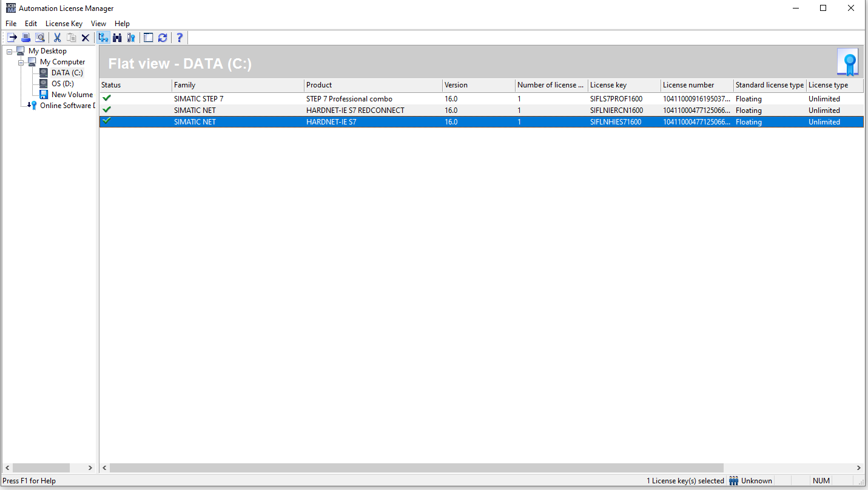868x490 pixels.
Task: Click the window layout toolbar icon
Action: pos(149,38)
